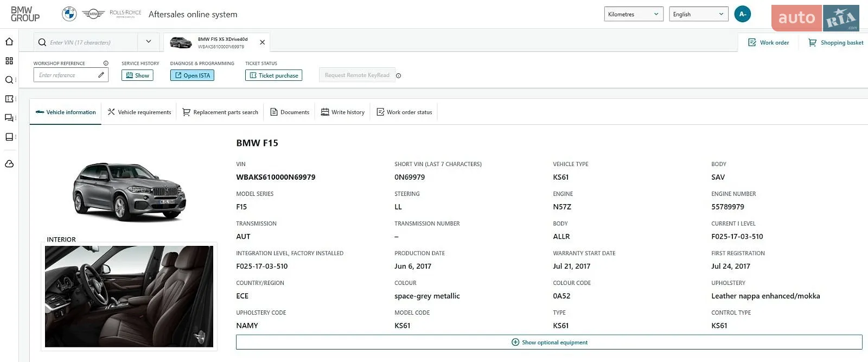Click the BMW logo in header
868x362 pixels.
pyautogui.click(x=69, y=14)
